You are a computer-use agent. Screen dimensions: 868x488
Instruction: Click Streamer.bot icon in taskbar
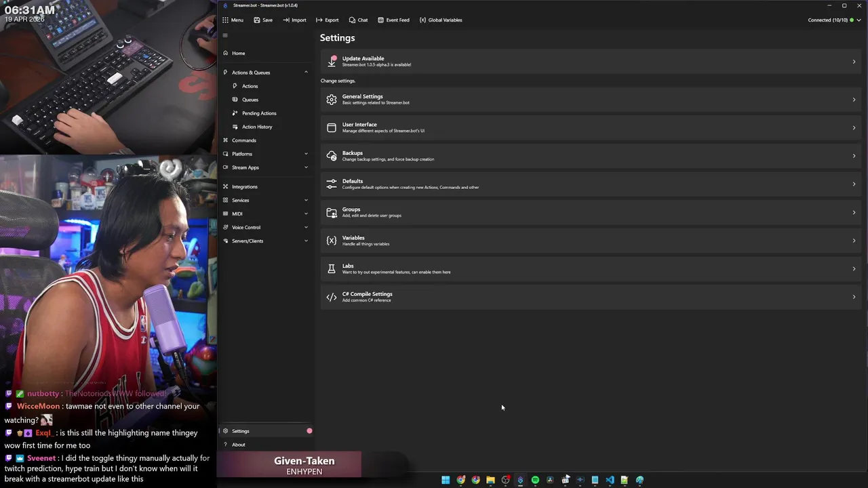(x=520, y=480)
